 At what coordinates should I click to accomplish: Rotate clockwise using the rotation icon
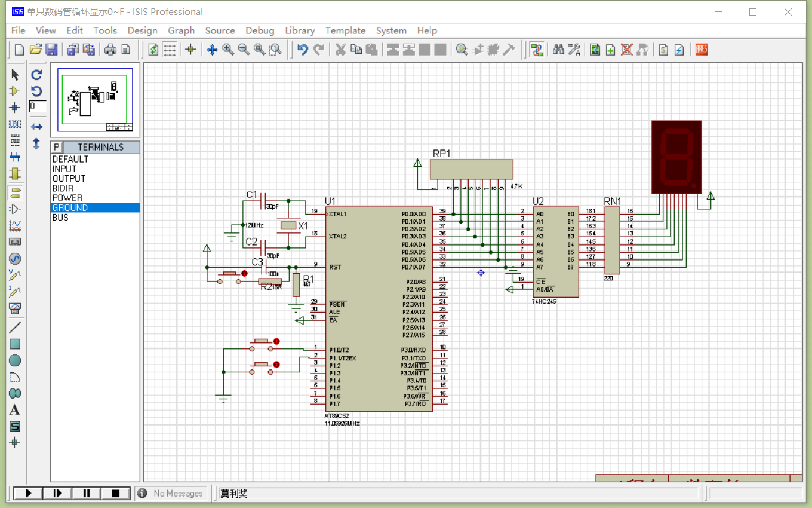tap(36, 75)
